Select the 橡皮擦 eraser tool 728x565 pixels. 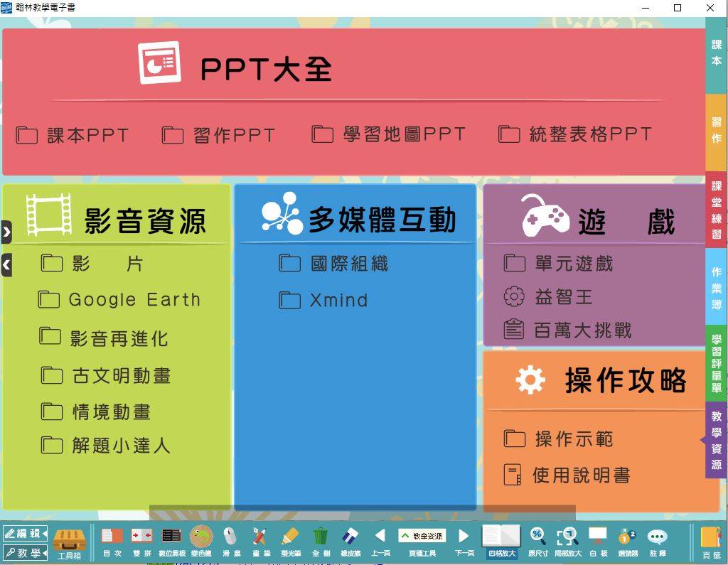pyautogui.click(x=350, y=543)
